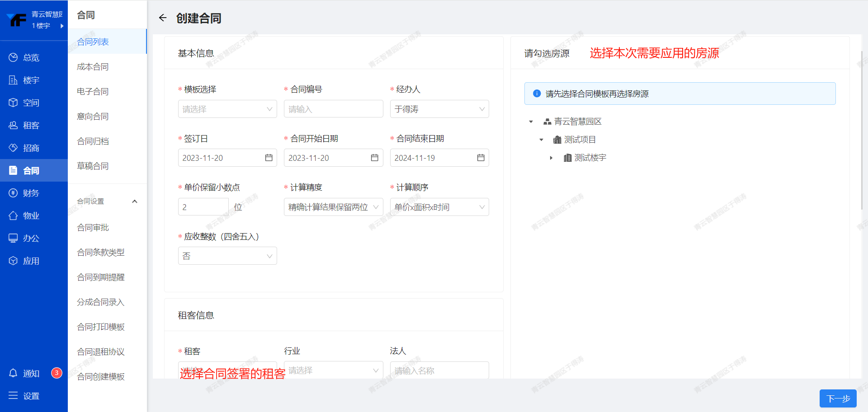Screen dimensions: 868x412
Task: Open the 总览 overview sidebar icon
Action: [x=14, y=57]
